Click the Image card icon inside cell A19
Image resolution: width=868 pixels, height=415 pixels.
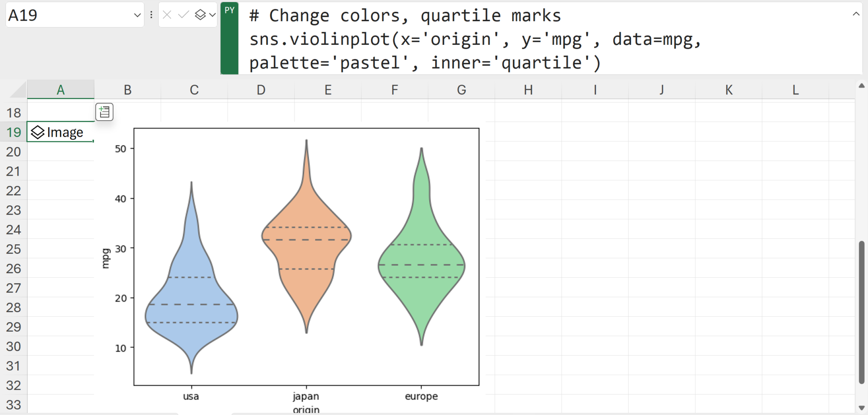tap(37, 132)
